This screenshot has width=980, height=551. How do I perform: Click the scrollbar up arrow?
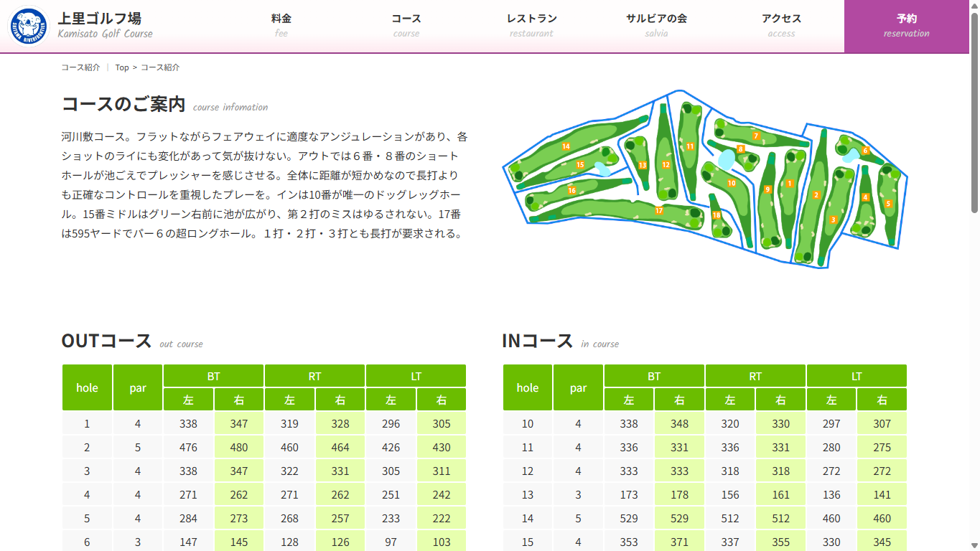[974, 5]
